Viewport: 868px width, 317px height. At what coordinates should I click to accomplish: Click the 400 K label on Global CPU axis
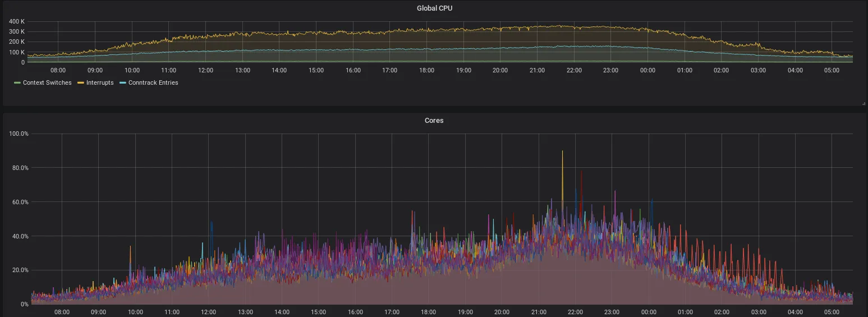point(16,21)
